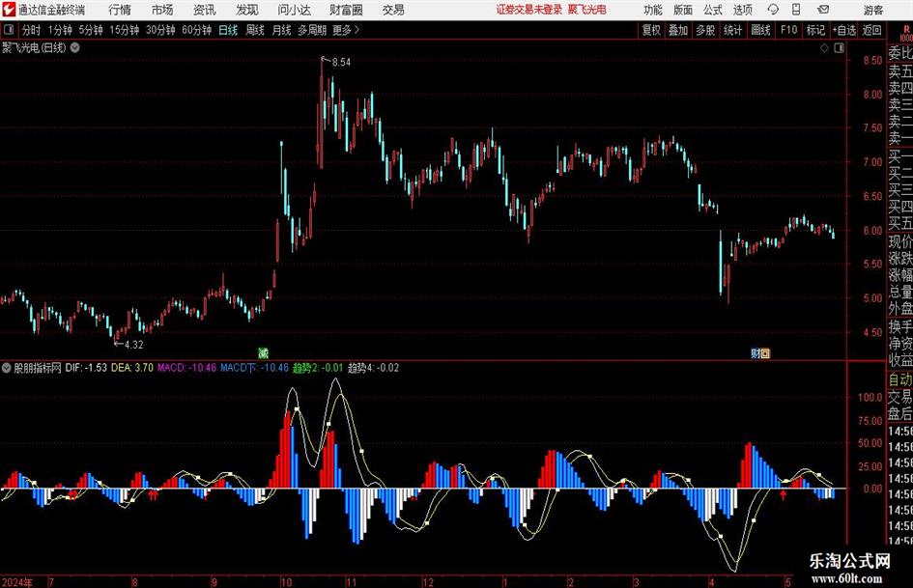
Task: Click the 趋势2:-0.01 green value
Action: (318, 368)
